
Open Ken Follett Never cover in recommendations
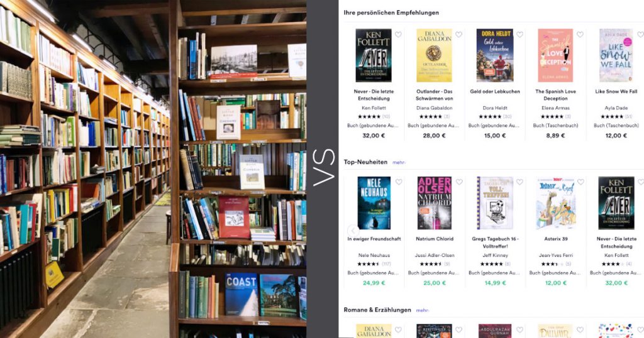click(x=374, y=55)
